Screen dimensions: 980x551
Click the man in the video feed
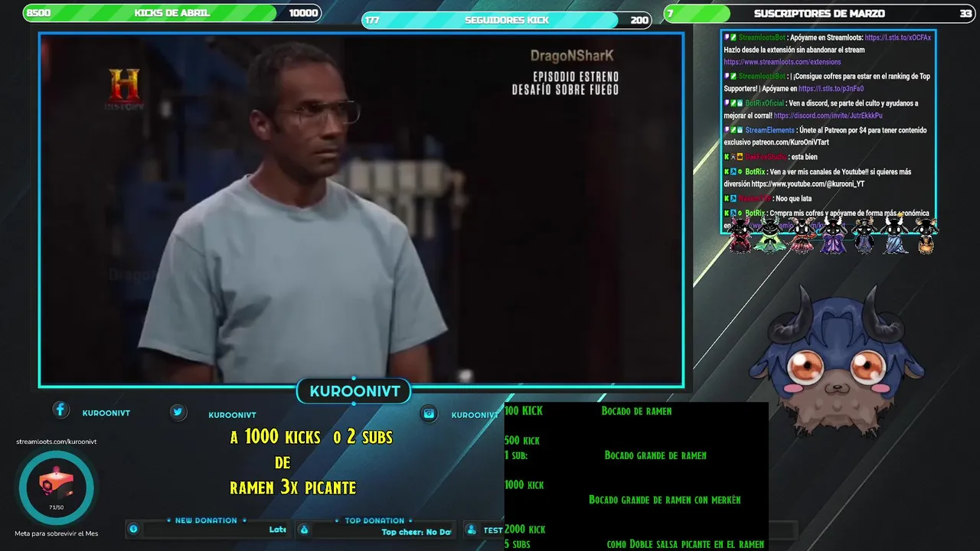tap(295, 214)
